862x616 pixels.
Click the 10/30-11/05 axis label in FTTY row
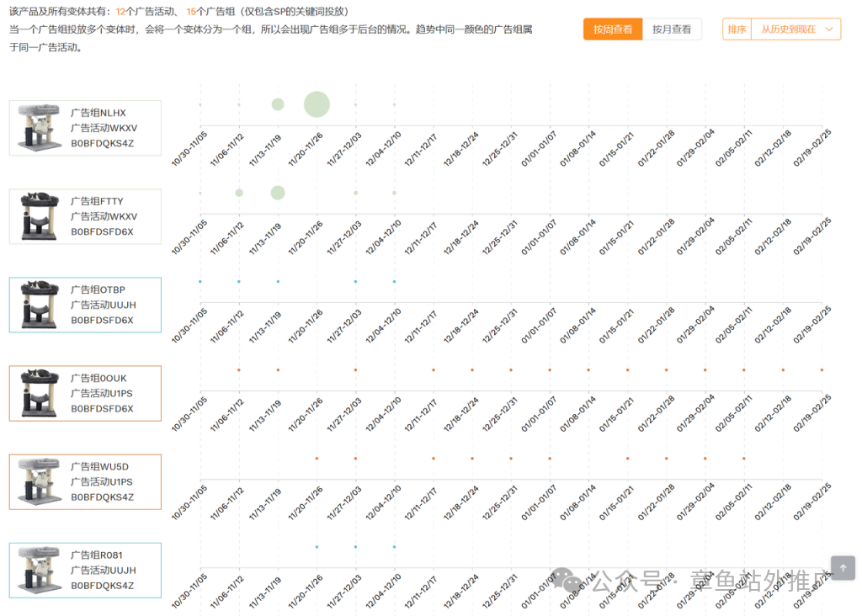coord(189,236)
